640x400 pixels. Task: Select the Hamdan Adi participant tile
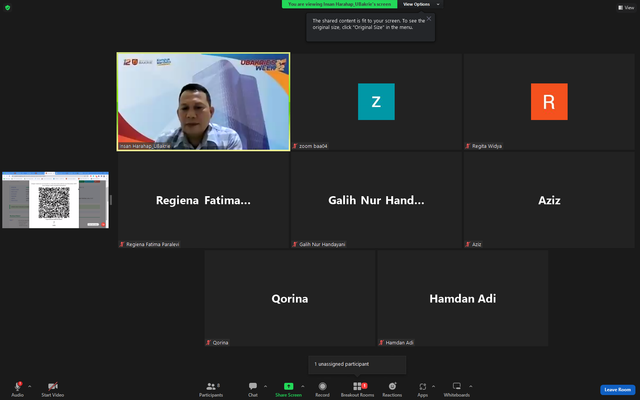[462, 298]
